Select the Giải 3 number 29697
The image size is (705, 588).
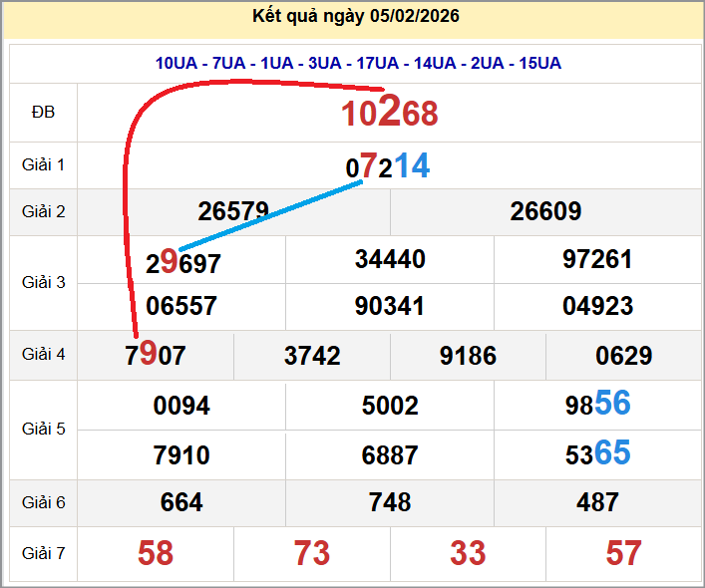pyautogui.click(x=183, y=263)
